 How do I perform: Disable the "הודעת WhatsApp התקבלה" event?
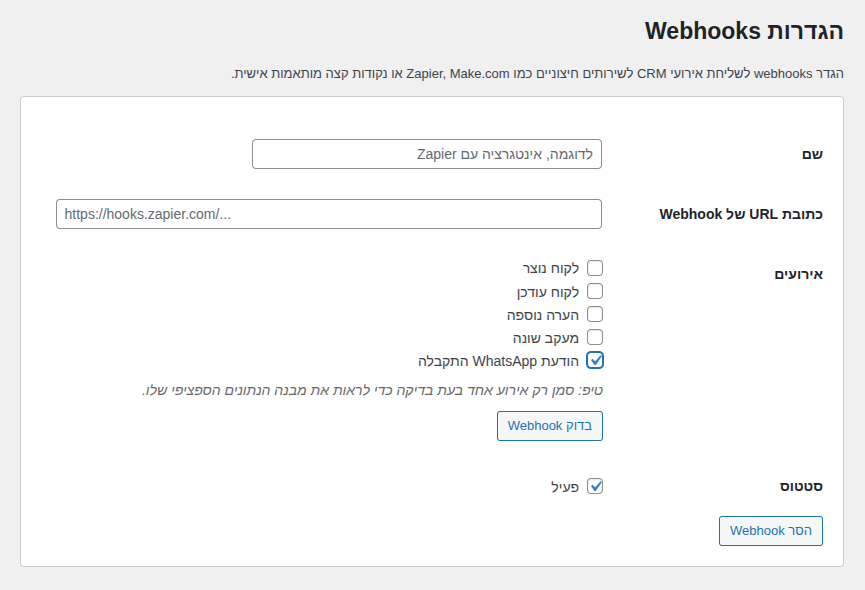[x=595, y=360]
